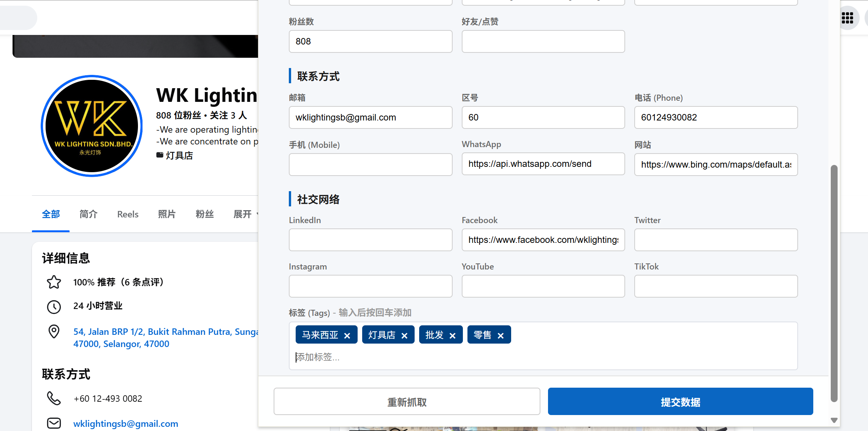Click the scrollbar down arrow
The image size is (868, 431).
834,420
